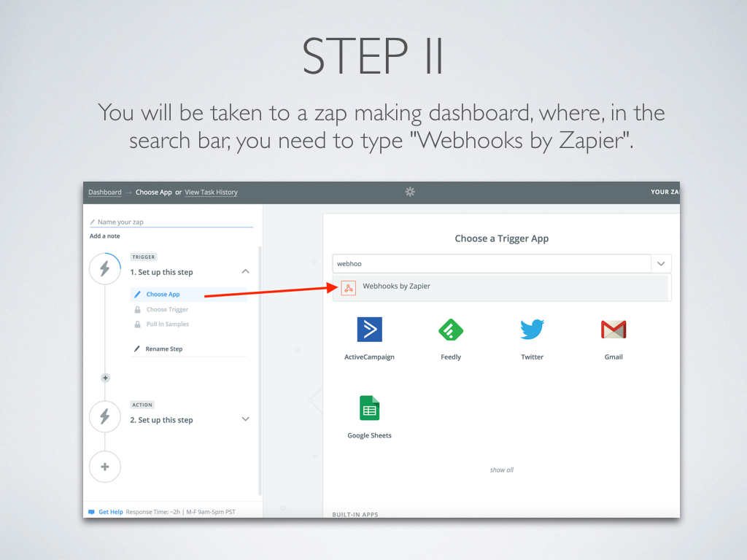Select the Gmail envelope icon

tap(614, 330)
